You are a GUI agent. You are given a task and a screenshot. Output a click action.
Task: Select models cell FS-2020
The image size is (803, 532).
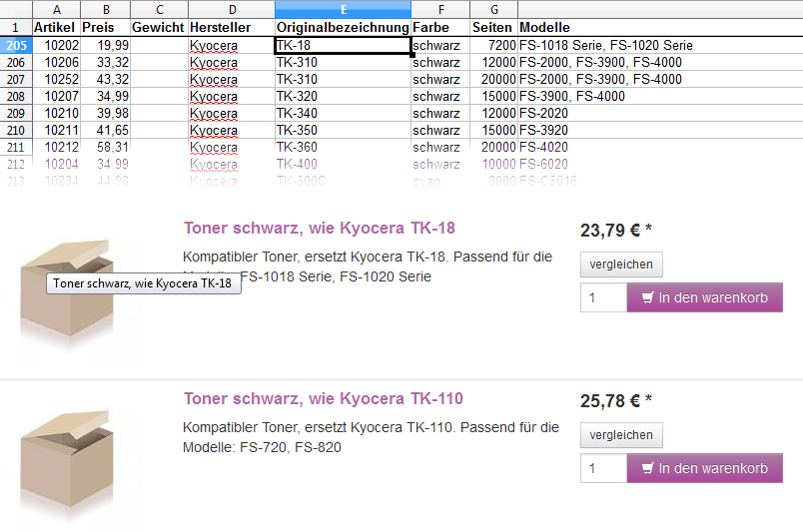(660, 113)
